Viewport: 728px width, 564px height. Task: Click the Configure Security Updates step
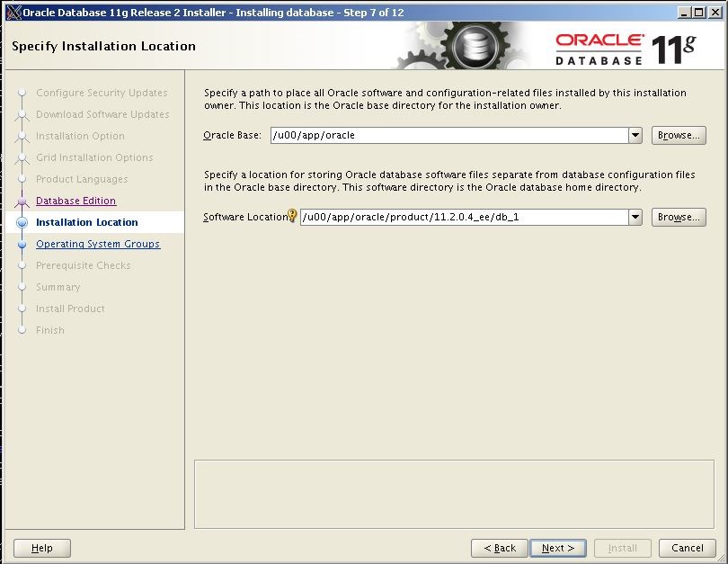102,93
